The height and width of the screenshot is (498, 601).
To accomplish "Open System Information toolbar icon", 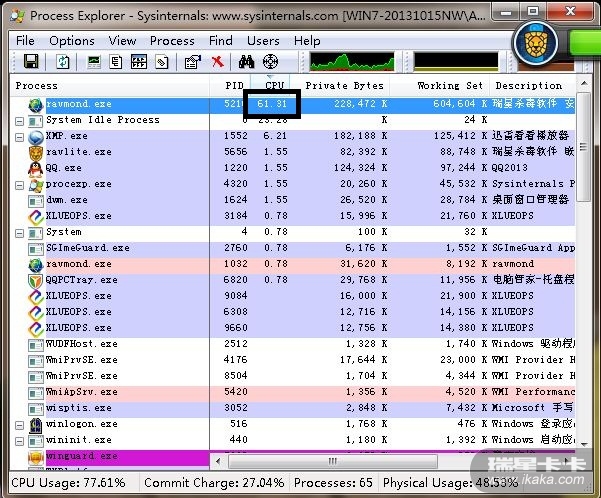I will click(94, 61).
